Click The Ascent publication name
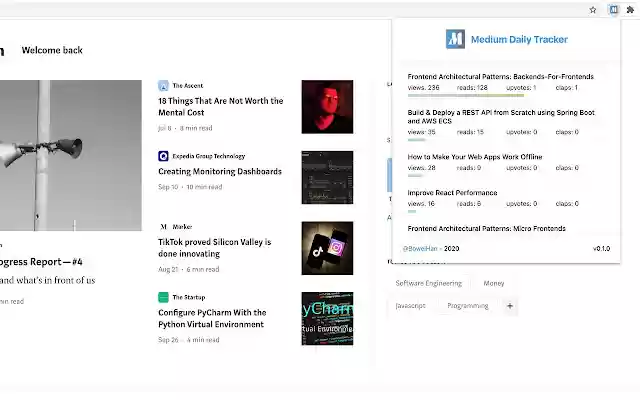The height and width of the screenshot is (400, 640). [x=187, y=86]
